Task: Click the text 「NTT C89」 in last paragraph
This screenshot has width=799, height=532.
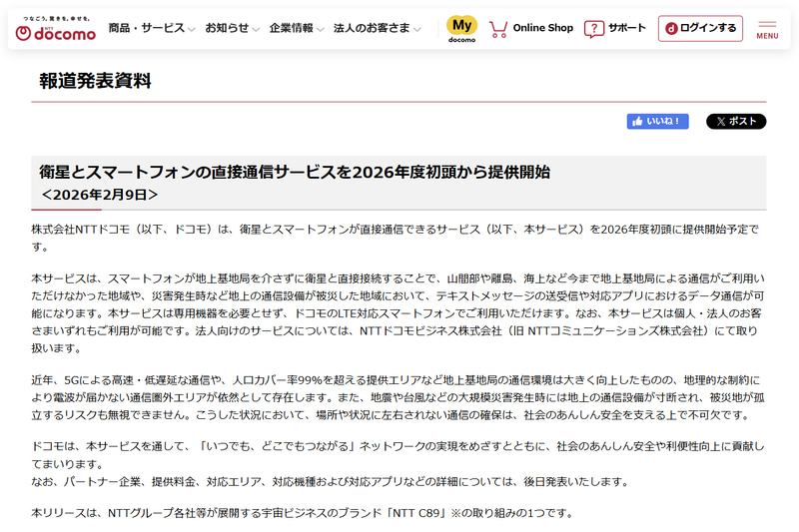Action: (x=417, y=513)
